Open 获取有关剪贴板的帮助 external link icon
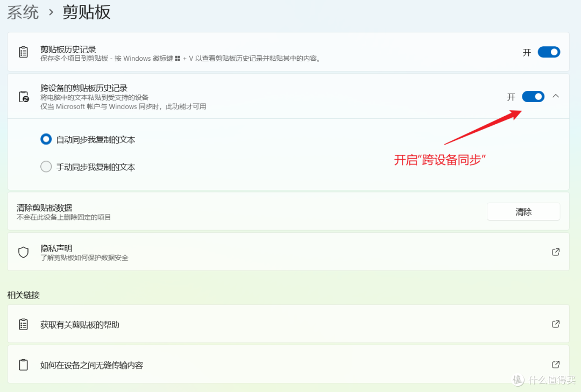This screenshot has width=581, height=392. [555, 324]
